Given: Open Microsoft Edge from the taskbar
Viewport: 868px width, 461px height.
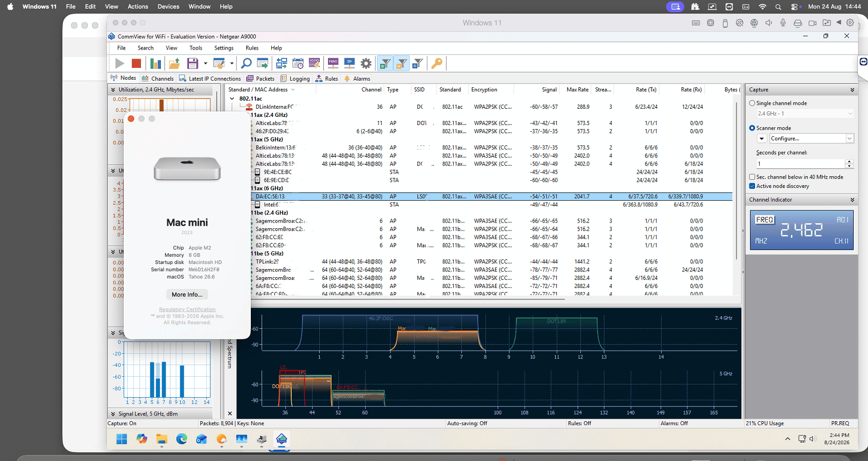Looking at the screenshot, I should pos(182,440).
